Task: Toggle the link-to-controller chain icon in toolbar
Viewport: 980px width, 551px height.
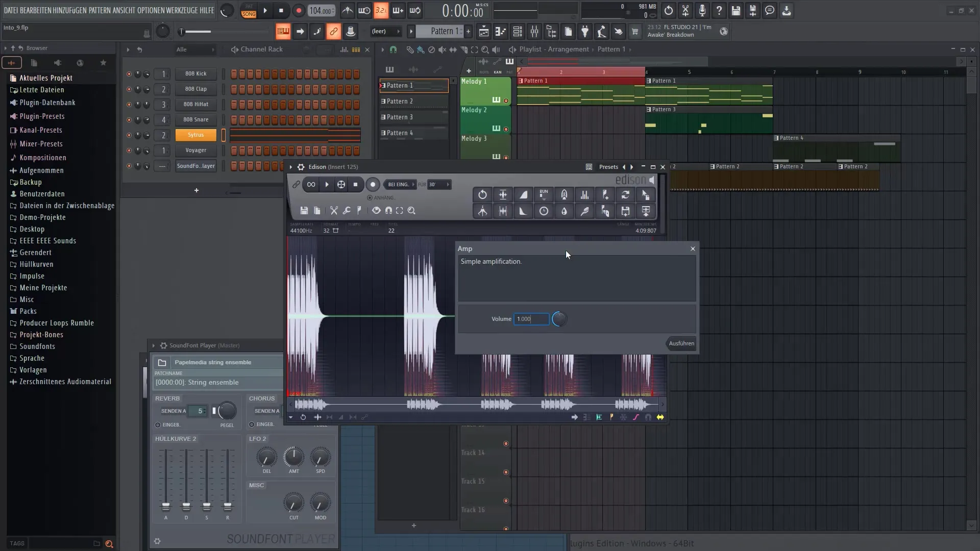Action: pos(334,32)
